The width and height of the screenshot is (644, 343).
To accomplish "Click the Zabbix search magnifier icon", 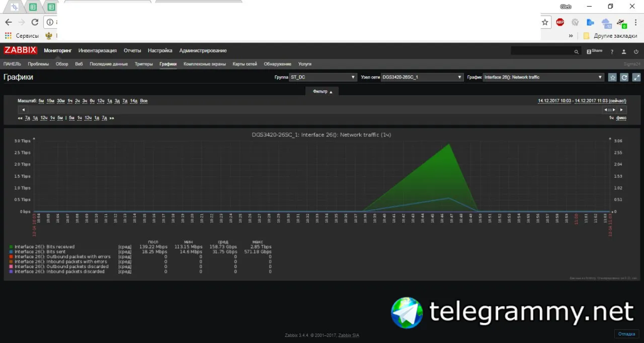I will click(x=577, y=51).
